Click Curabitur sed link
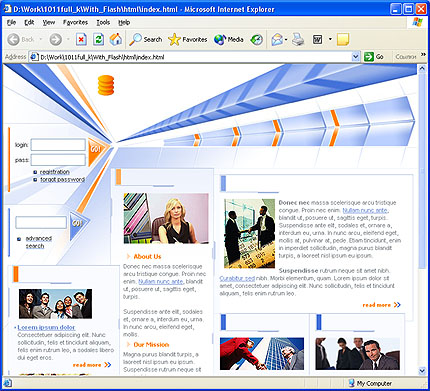The image size is (430, 391). tap(237, 278)
